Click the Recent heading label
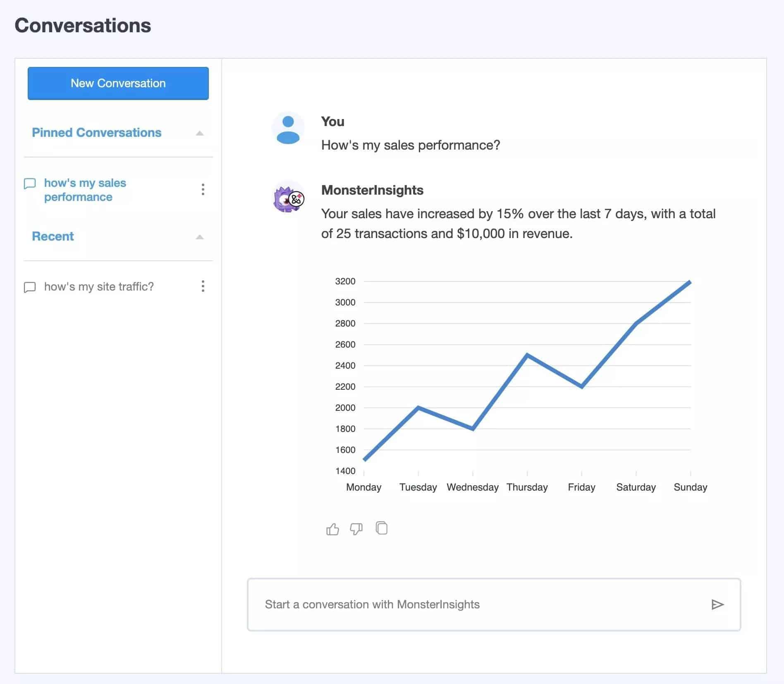 (53, 236)
